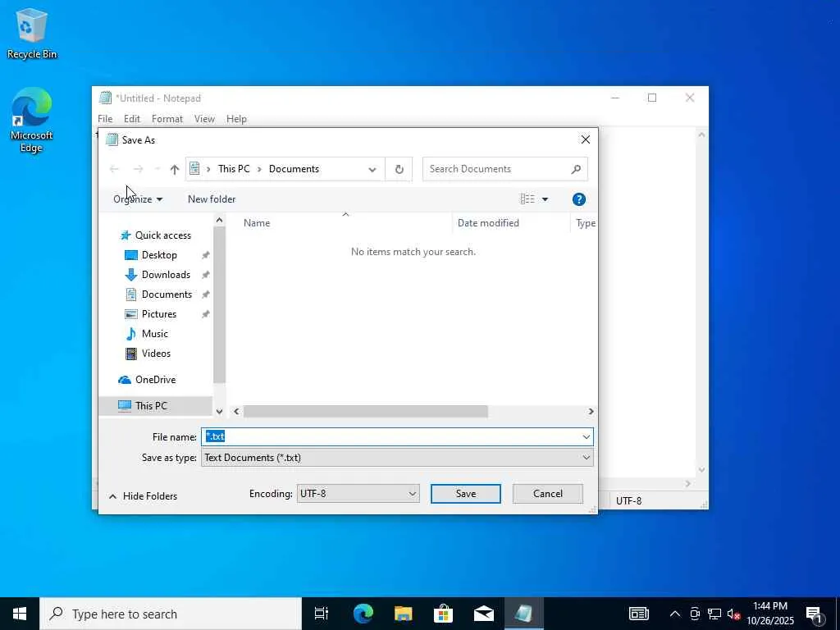
Task: Click navigation pane scroll down arrow
Action: pos(219,412)
